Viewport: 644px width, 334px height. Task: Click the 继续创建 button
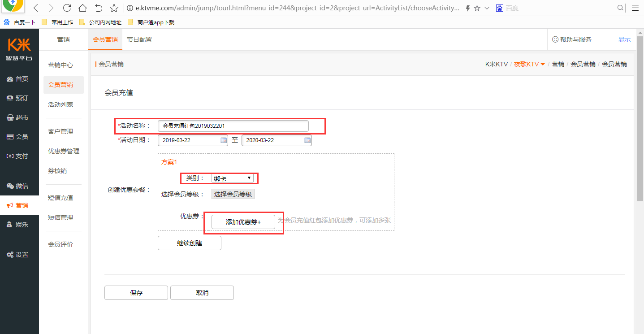pyautogui.click(x=190, y=243)
